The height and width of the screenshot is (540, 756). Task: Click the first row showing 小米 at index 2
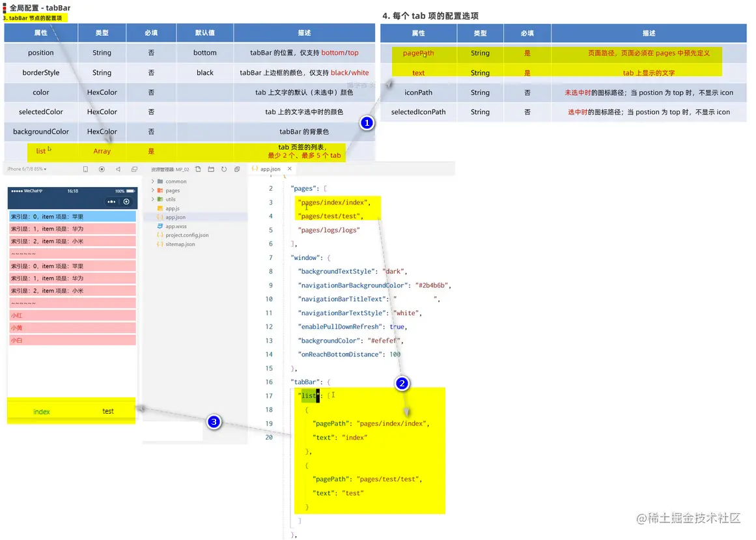72,241
